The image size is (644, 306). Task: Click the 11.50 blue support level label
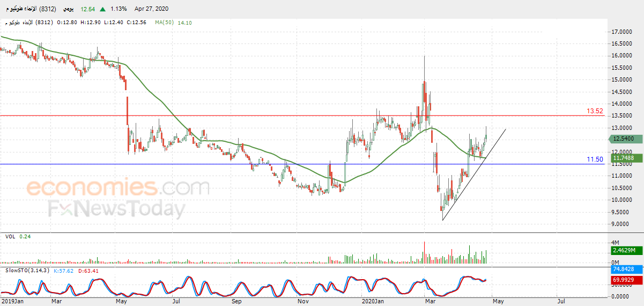[x=595, y=159]
